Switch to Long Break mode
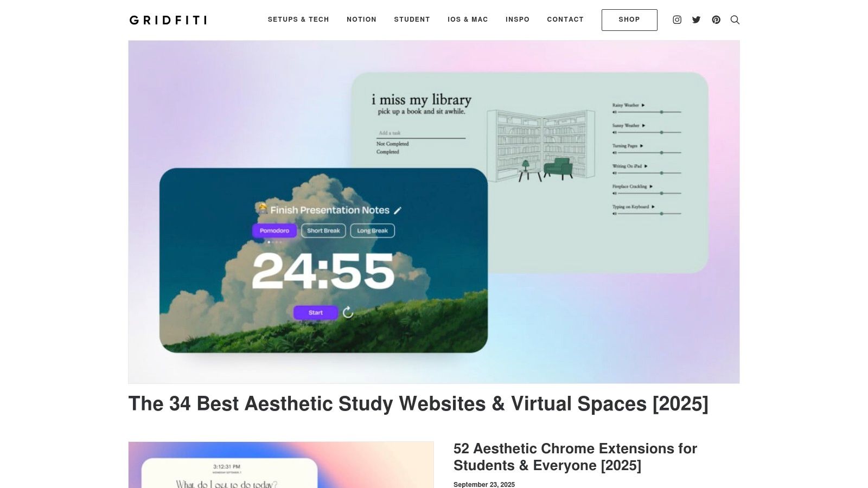Image resolution: width=868 pixels, height=488 pixels. pos(372,230)
